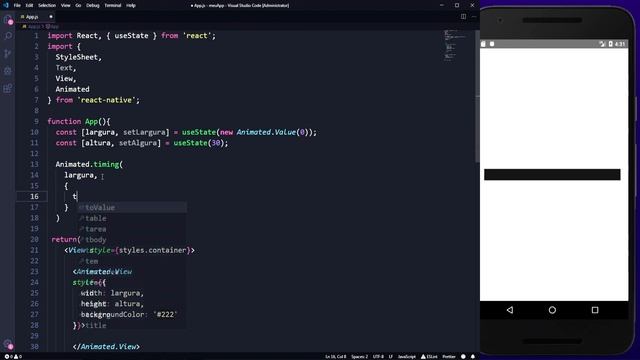
Task: Click Ln 16, Col 8 cursor position indicator
Action: [336, 356]
